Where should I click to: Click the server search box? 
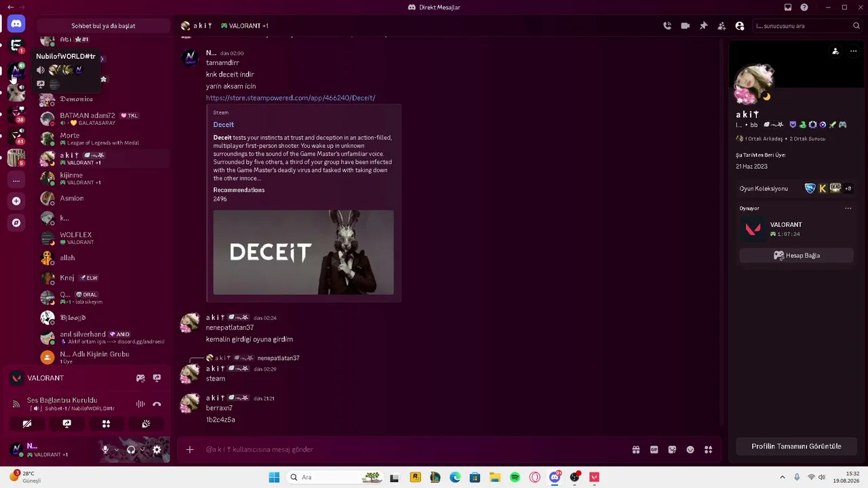(x=806, y=26)
